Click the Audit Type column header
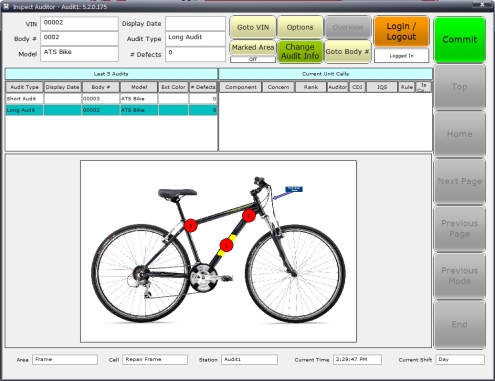Image resolution: width=495 pixels, height=381 pixels. (x=24, y=87)
